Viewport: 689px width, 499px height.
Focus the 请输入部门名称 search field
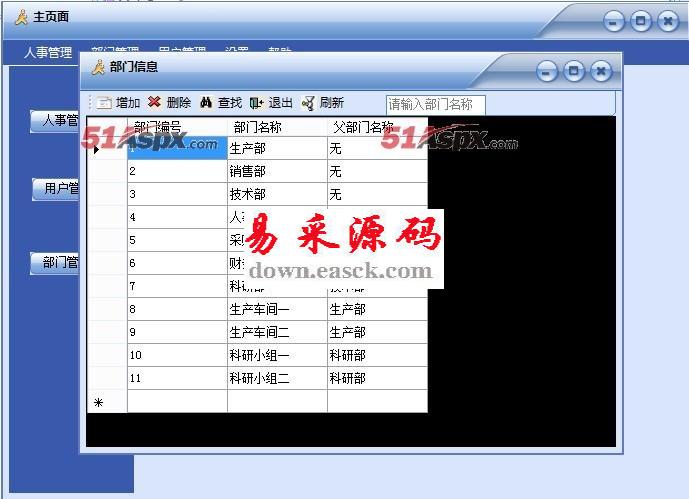[x=435, y=104]
